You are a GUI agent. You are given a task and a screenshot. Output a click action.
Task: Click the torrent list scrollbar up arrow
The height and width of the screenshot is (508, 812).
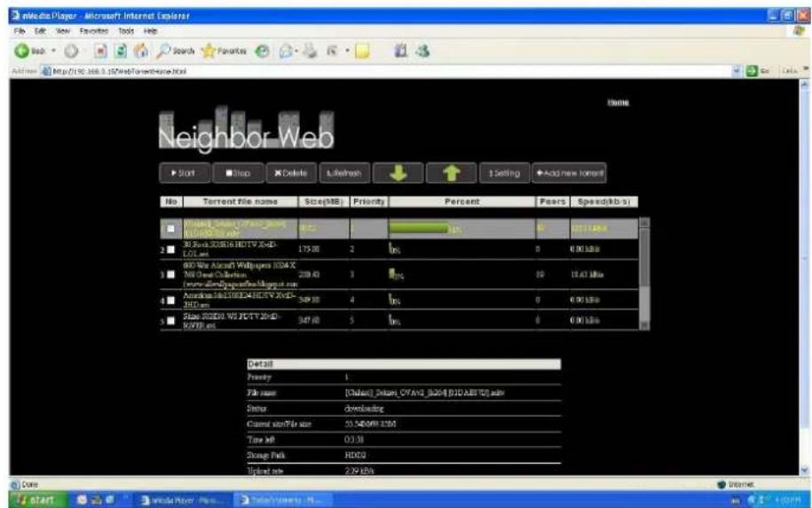coord(643,222)
